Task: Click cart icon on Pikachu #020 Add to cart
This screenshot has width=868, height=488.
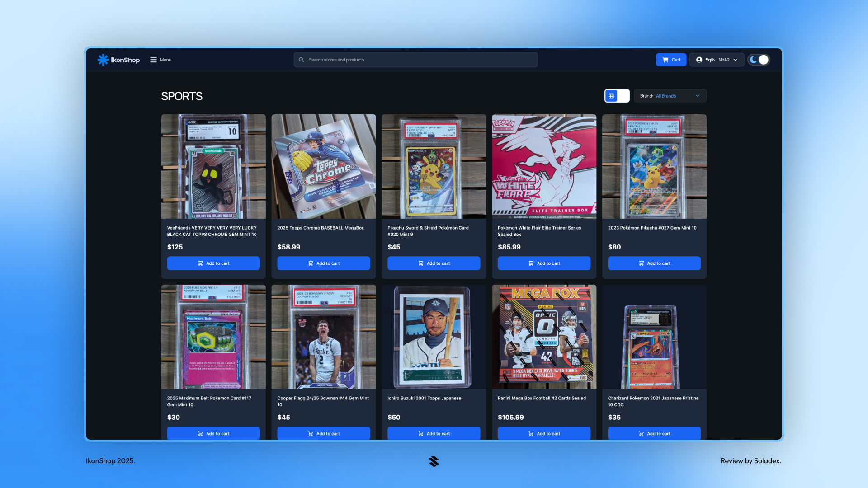Action: tap(421, 263)
